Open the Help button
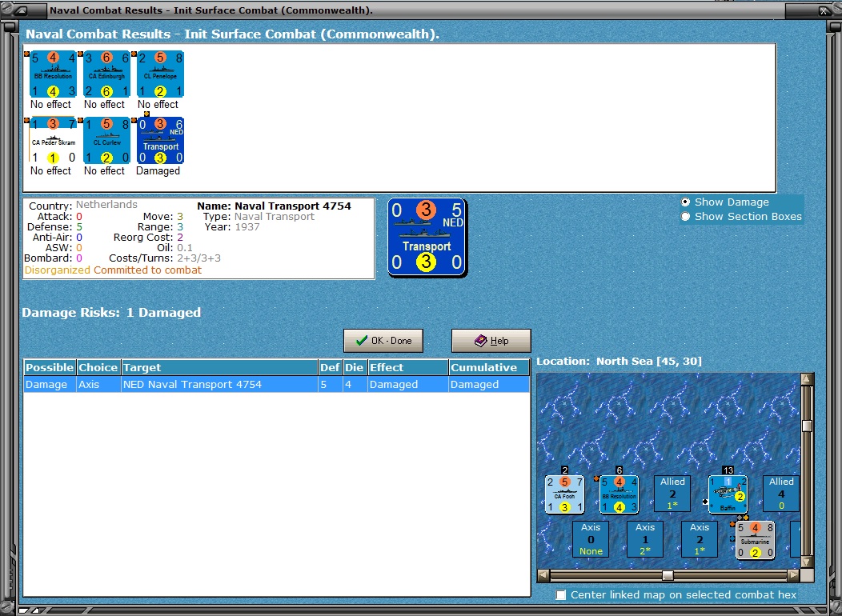The height and width of the screenshot is (616, 842). [491, 341]
